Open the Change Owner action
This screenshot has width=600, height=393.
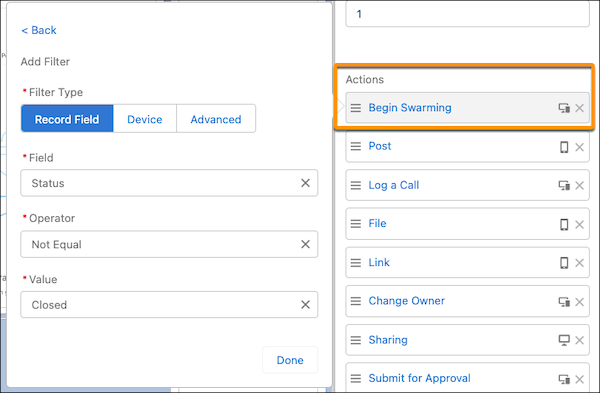(406, 301)
